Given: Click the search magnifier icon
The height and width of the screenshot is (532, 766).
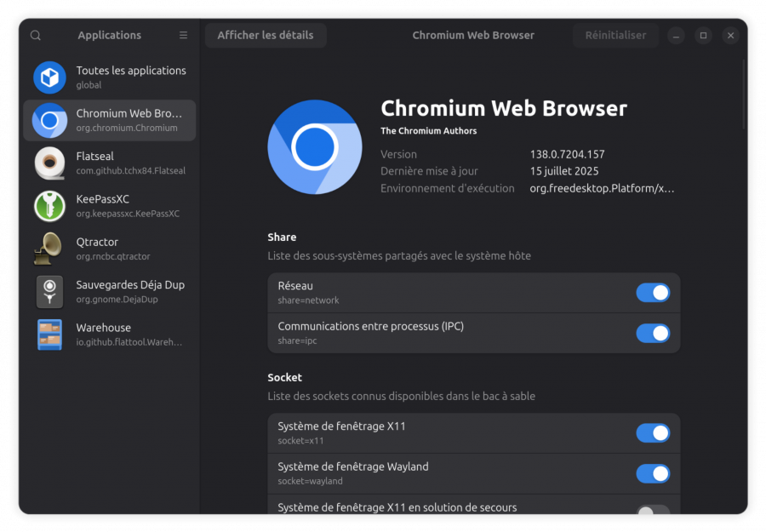Looking at the screenshot, I should pos(35,36).
